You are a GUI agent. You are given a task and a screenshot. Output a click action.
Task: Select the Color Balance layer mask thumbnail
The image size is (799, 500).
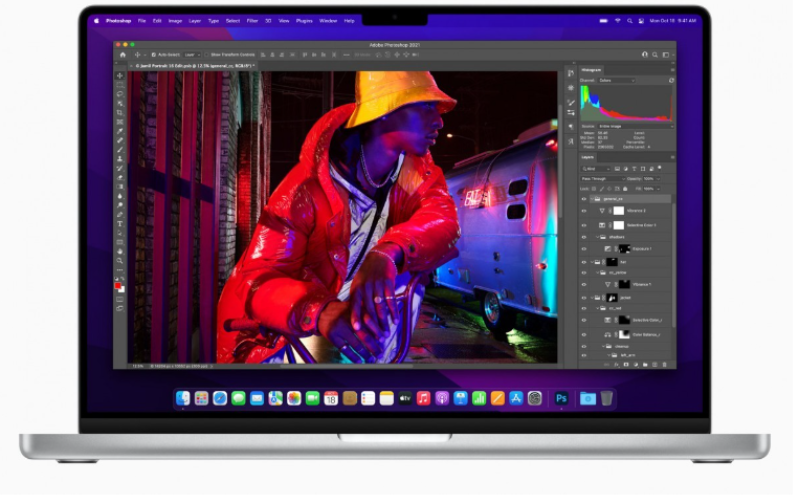pyautogui.click(x=624, y=335)
